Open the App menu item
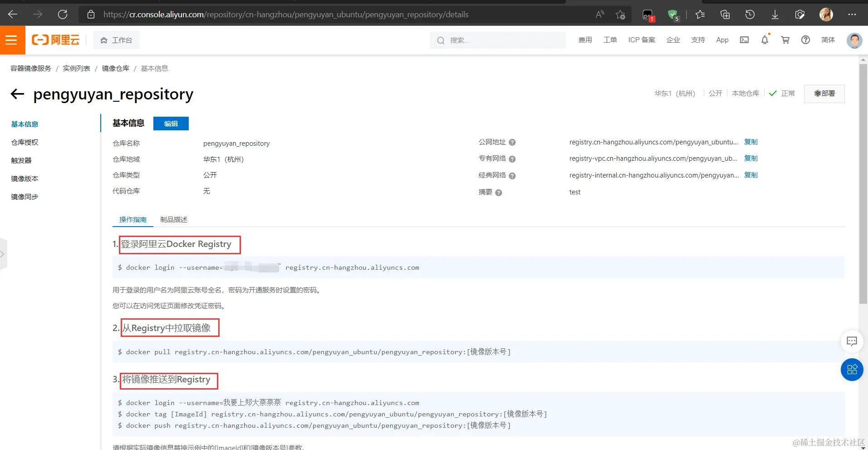The image size is (868, 450). [x=722, y=40]
